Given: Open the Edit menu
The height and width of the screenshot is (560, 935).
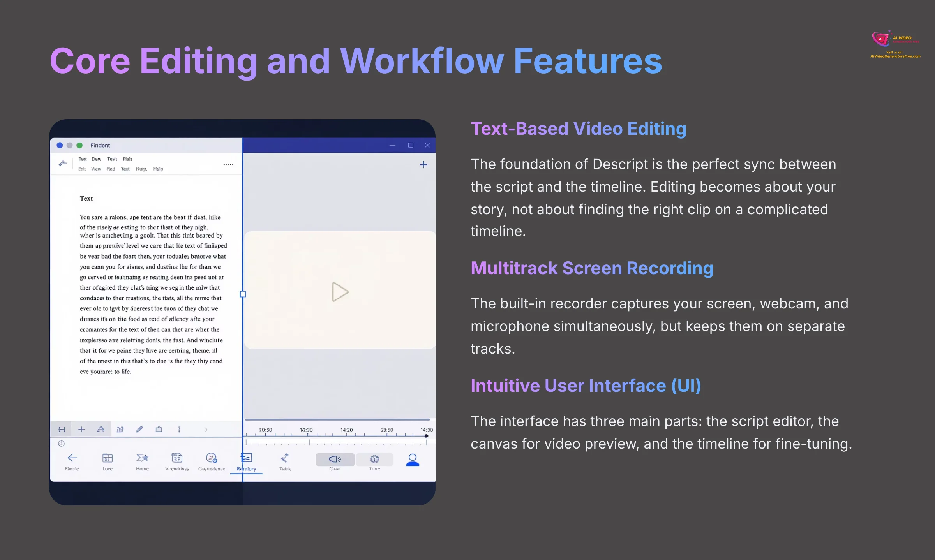Looking at the screenshot, I should click(x=82, y=169).
